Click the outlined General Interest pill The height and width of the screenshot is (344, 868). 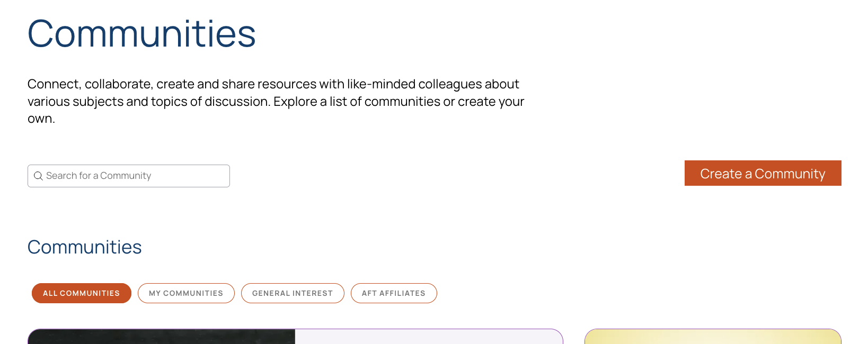(293, 293)
